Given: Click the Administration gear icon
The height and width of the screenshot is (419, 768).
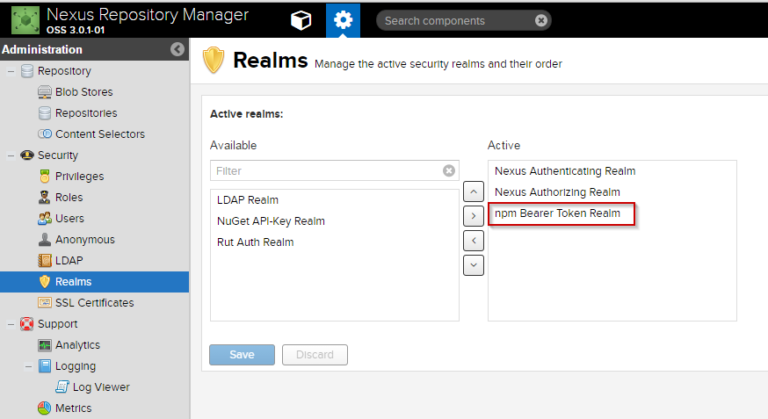Looking at the screenshot, I should [x=343, y=19].
